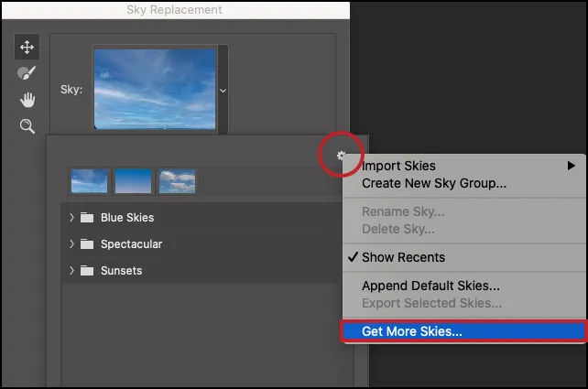Select the Sky Brush tool
The image size is (588, 389).
point(27,73)
